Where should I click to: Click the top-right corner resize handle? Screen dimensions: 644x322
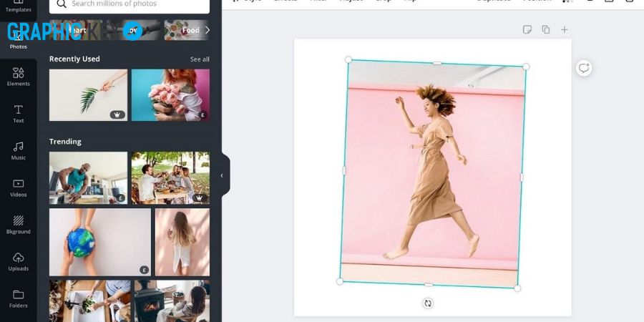(526, 67)
